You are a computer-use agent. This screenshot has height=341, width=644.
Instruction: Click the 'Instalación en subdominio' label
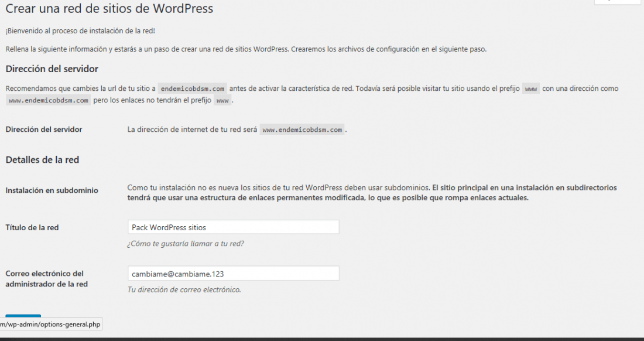click(x=52, y=190)
